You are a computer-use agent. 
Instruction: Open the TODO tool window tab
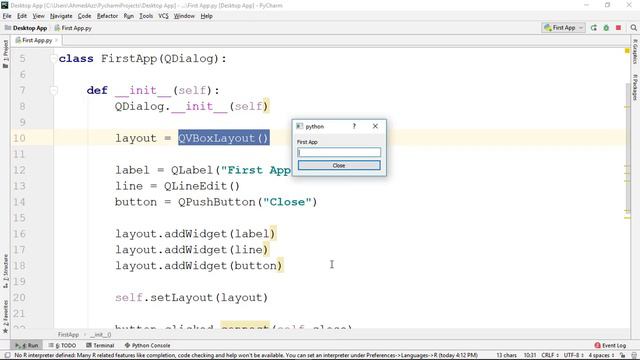(x=62, y=345)
